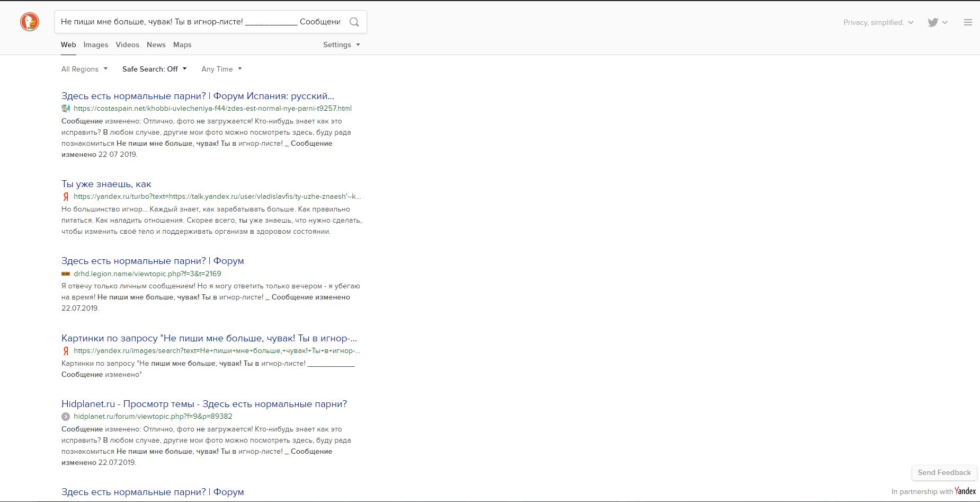Open the Safe Search: Off dropdown

pos(154,69)
